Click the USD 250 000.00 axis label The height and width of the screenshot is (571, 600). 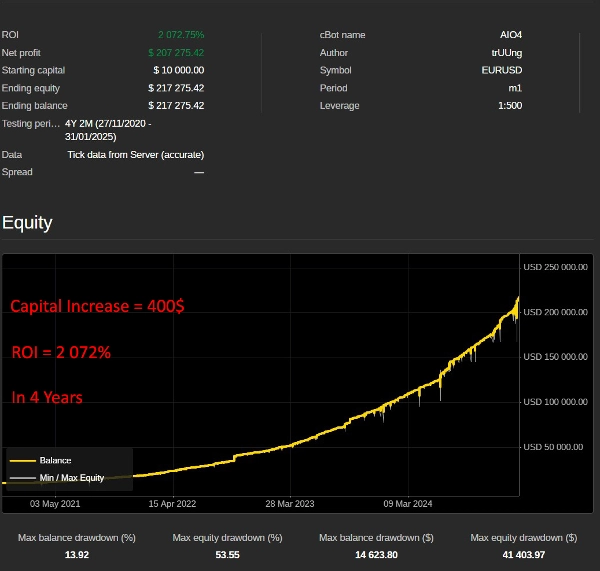pos(555,267)
